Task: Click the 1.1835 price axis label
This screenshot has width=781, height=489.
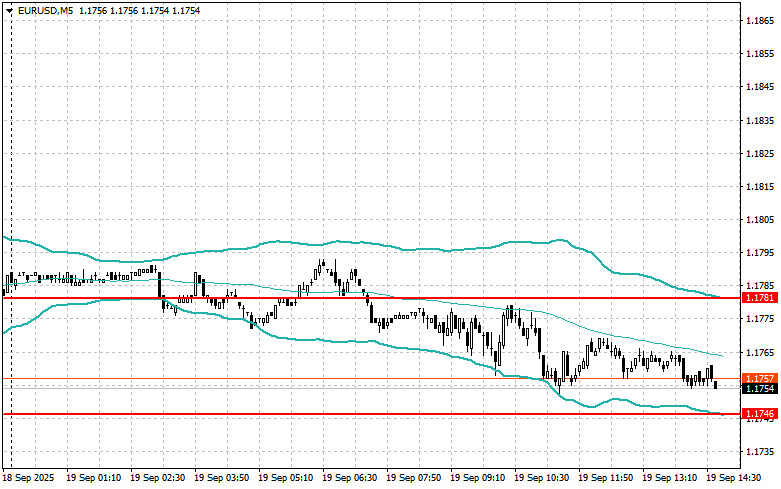Action: click(760, 121)
